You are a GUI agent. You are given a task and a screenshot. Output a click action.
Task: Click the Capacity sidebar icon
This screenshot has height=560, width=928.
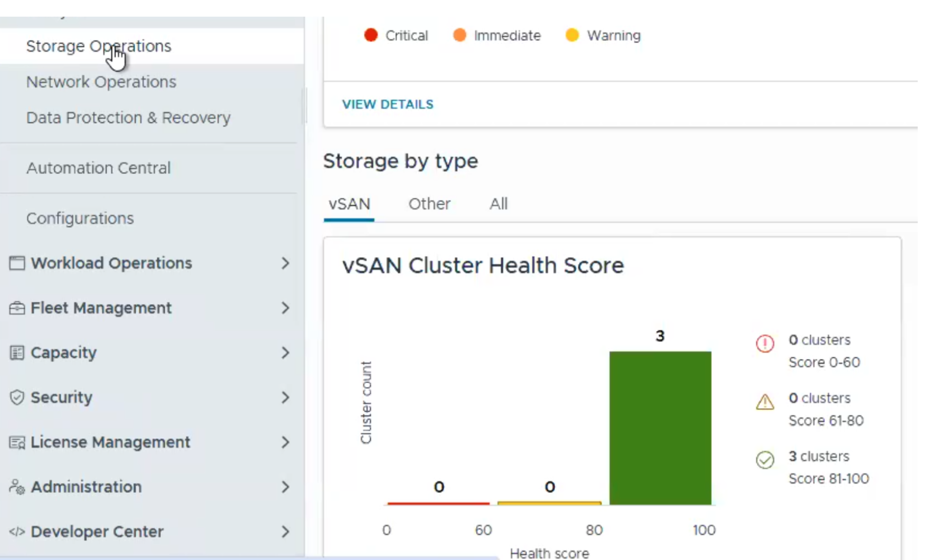tap(17, 353)
